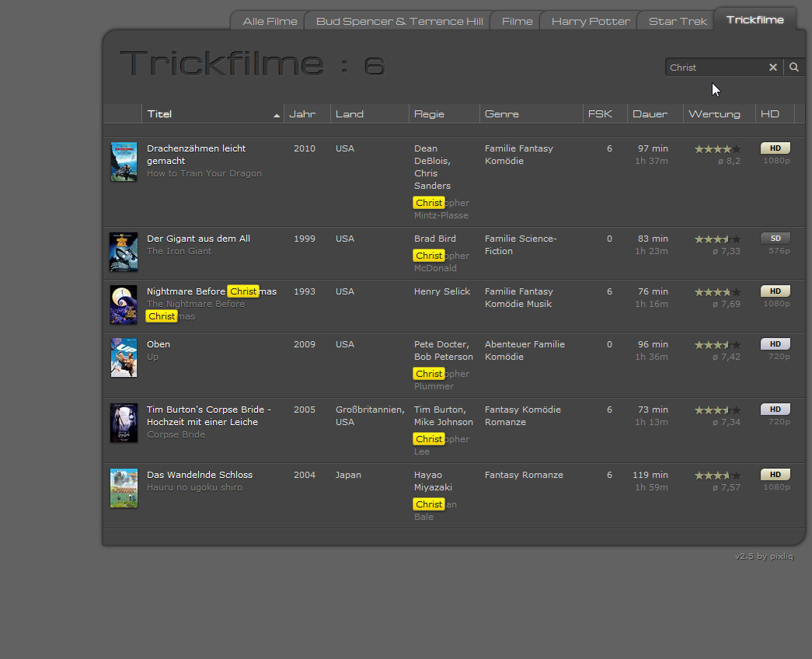The width and height of the screenshot is (812, 659).
Task: Select the title Der Gigant aus dem All
Action: (x=198, y=239)
